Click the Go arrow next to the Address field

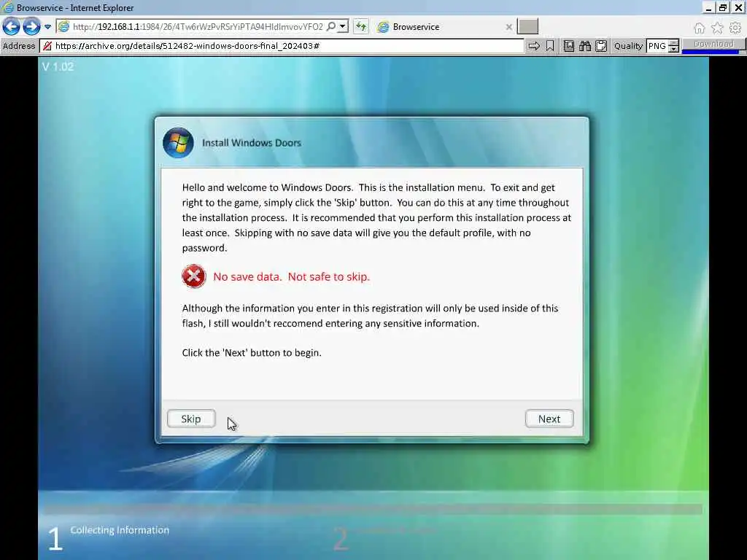click(x=534, y=46)
